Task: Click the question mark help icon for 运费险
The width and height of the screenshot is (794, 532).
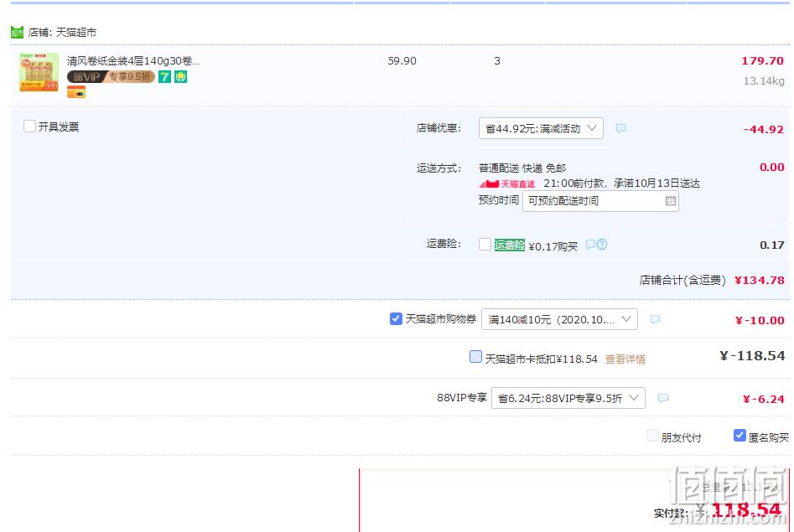Action: (x=601, y=245)
